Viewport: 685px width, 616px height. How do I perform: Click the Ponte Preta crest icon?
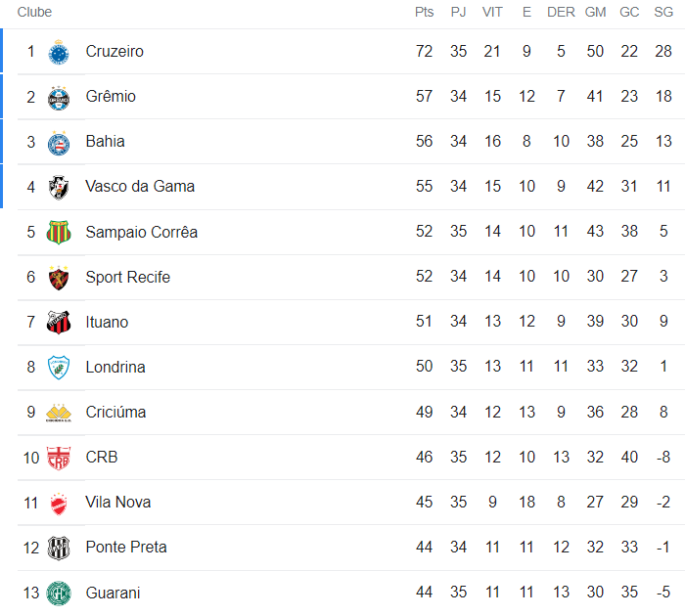59,548
